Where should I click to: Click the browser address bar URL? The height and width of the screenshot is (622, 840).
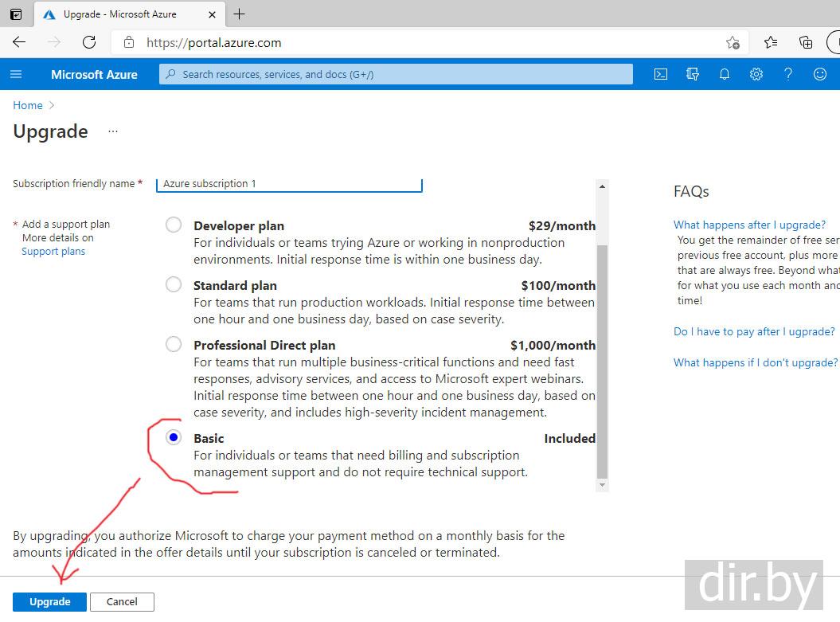point(213,43)
